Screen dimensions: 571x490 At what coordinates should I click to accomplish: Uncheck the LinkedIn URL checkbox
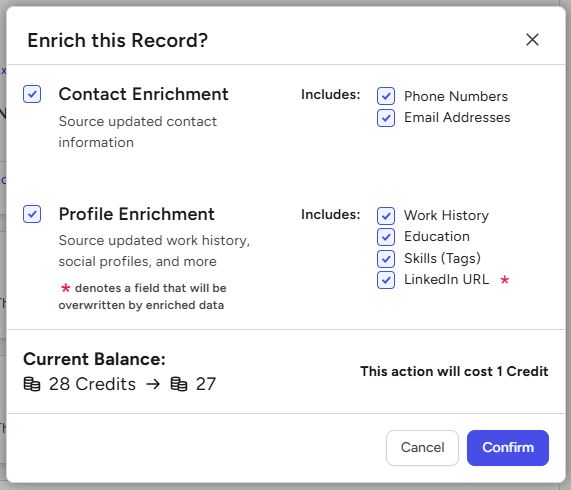(x=386, y=280)
